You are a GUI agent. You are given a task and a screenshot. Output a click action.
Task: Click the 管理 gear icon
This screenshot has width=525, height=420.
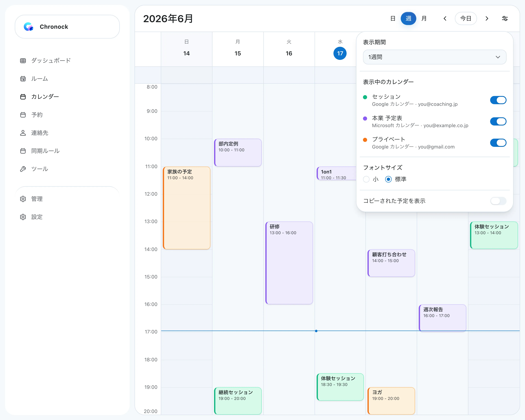23,199
